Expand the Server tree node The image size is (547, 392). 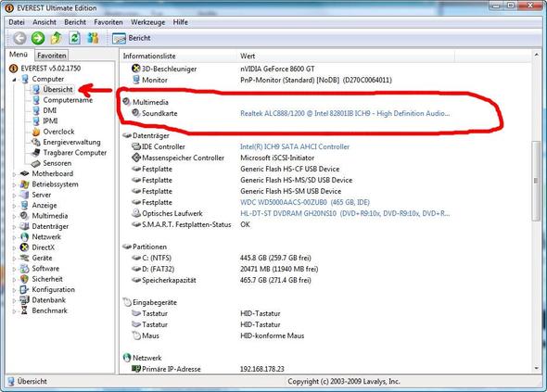tap(14, 196)
